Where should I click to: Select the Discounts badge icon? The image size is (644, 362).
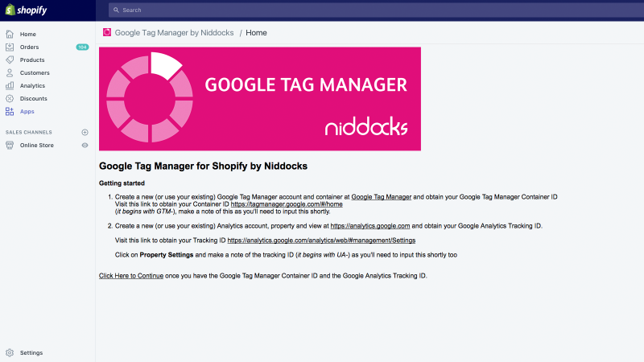(x=10, y=98)
